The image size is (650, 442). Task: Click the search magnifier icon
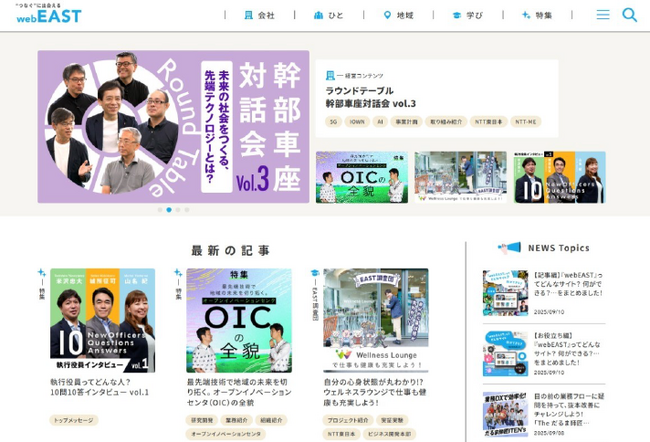(x=629, y=15)
